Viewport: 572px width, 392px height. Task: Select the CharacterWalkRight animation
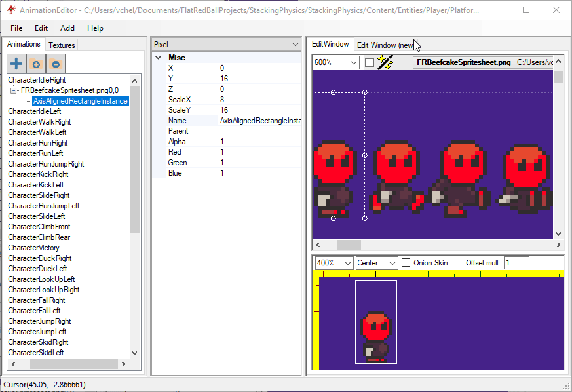point(39,122)
